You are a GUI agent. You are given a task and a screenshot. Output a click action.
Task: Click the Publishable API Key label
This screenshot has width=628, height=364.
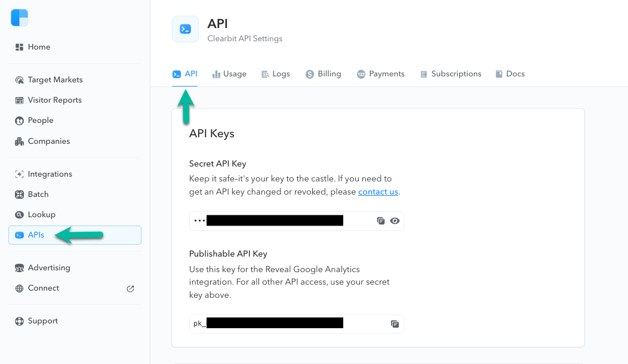click(228, 254)
